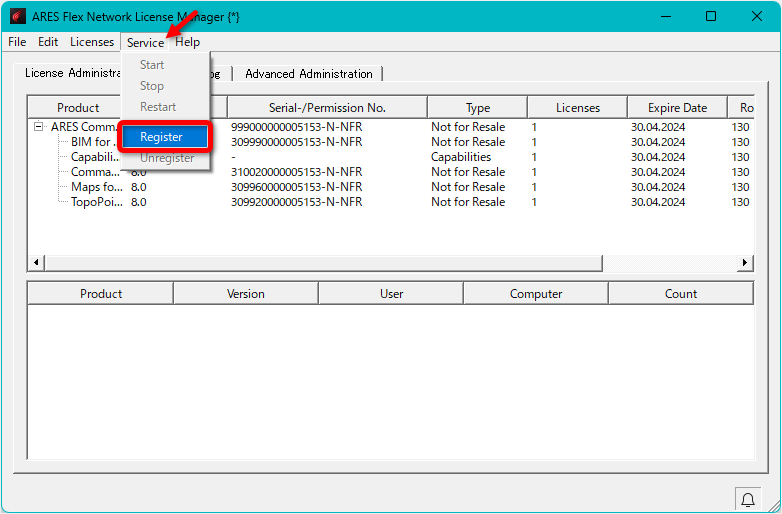Sort by the Serial-/Permission No. column header
This screenshot has width=782, height=514.
click(327, 108)
